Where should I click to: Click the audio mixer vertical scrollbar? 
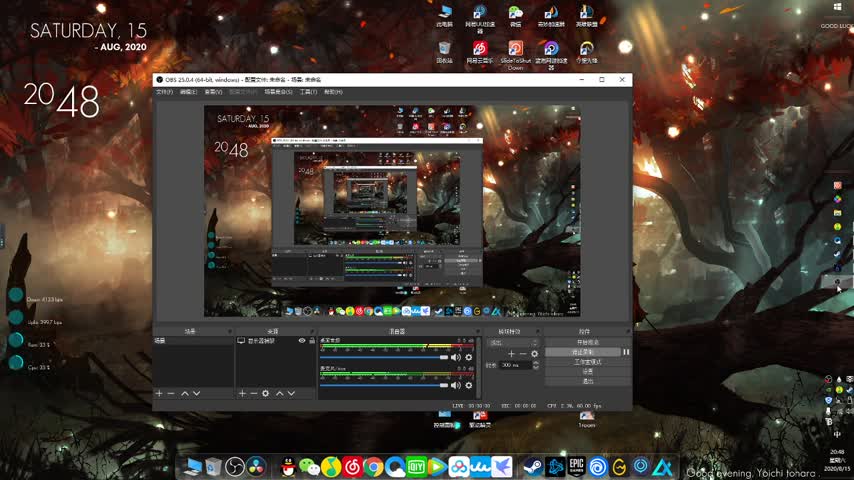[x=479, y=368]
